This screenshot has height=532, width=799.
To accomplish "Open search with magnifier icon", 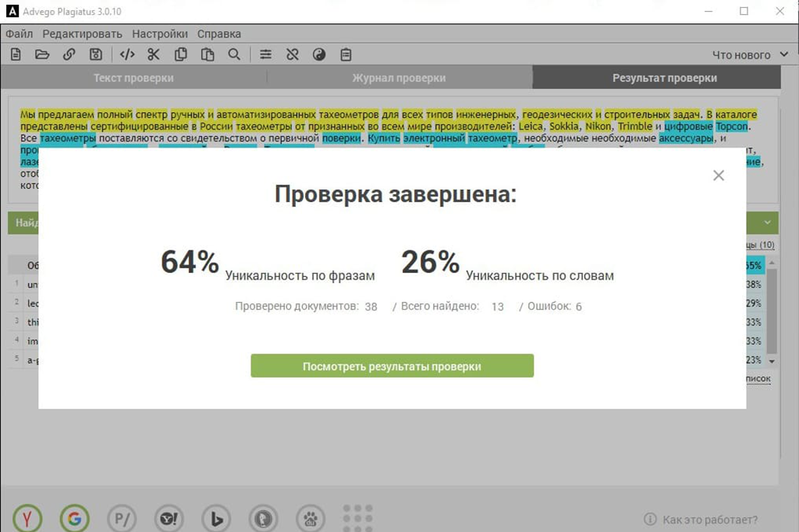I will click(234, 55).
